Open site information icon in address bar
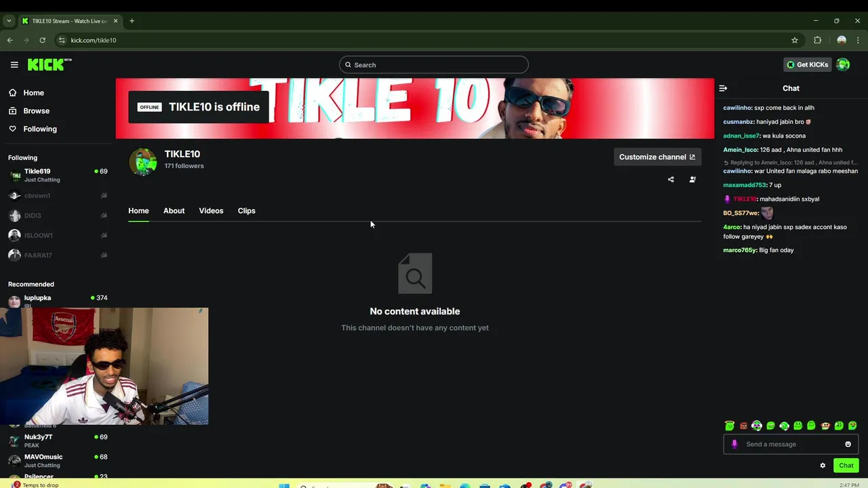Screen dimensions: 868x488 click(62, 40)
